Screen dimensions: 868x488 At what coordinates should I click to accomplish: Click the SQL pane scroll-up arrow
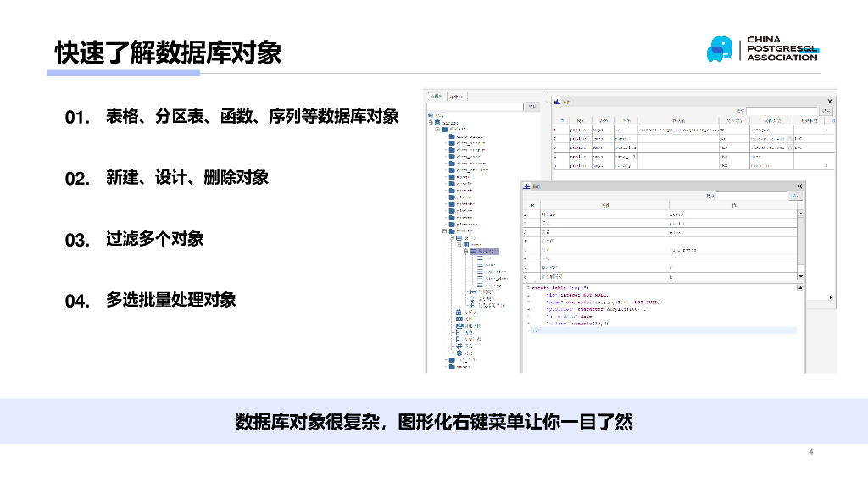tap(800, 288)
